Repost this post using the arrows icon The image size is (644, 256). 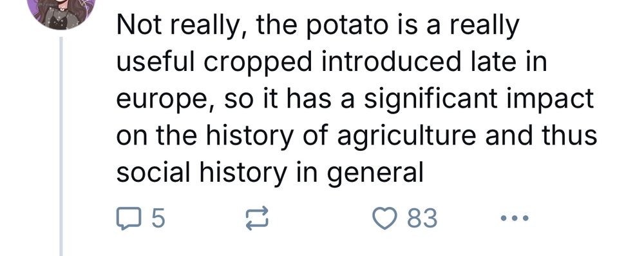click(x=257, y=219)
